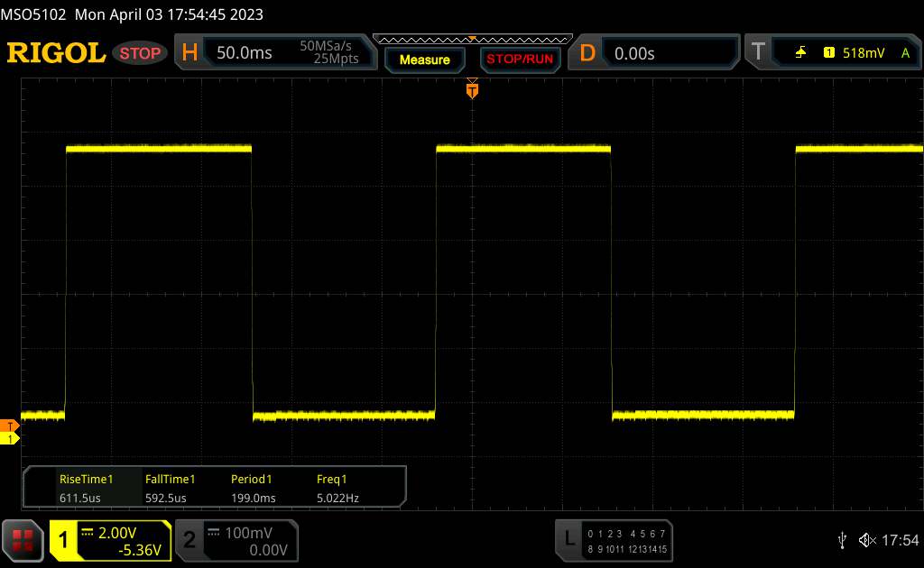Click the trigger source channel 1 badge
924x568 pixels.
[829, 53]
